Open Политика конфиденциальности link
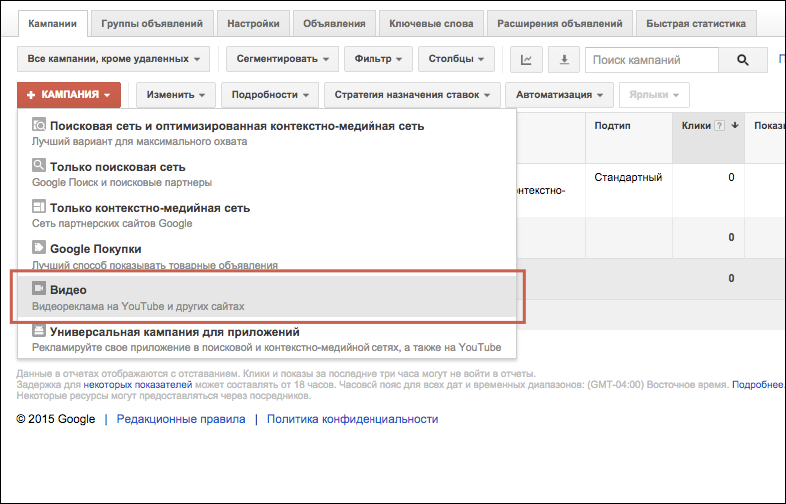The image size is (786, 504). tap(352, 419)
